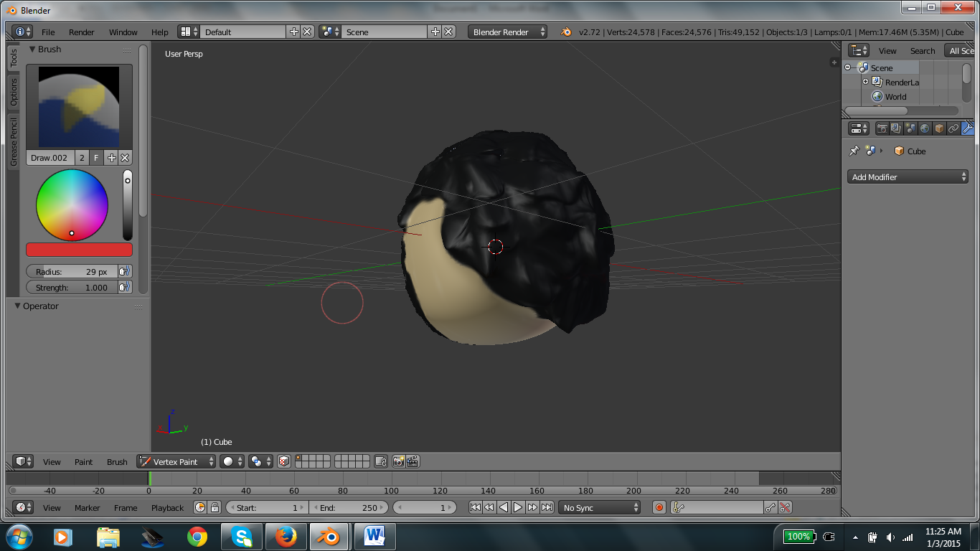Open 3D View editor type selector
The height and width of the screenshot is (551, 980).
click(x=24, y=461)
